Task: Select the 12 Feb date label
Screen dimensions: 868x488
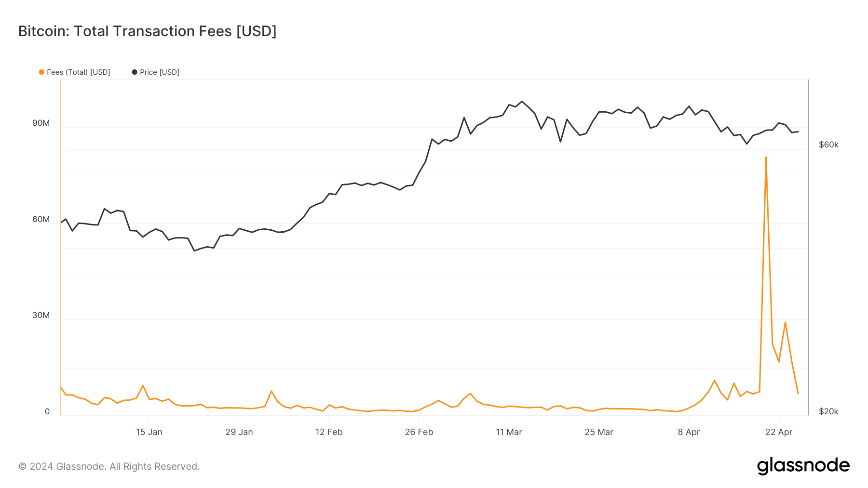Action: coord(329,432)
